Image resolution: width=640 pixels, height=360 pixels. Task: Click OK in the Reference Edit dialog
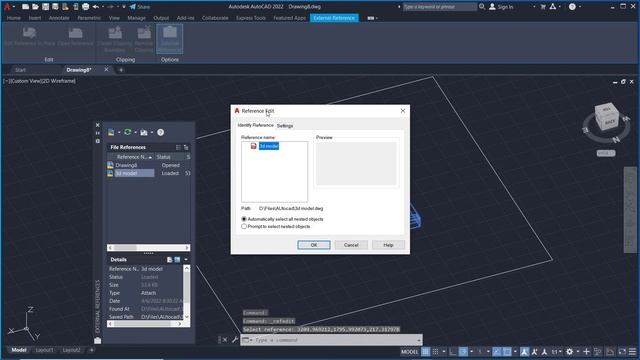point(313,245)
